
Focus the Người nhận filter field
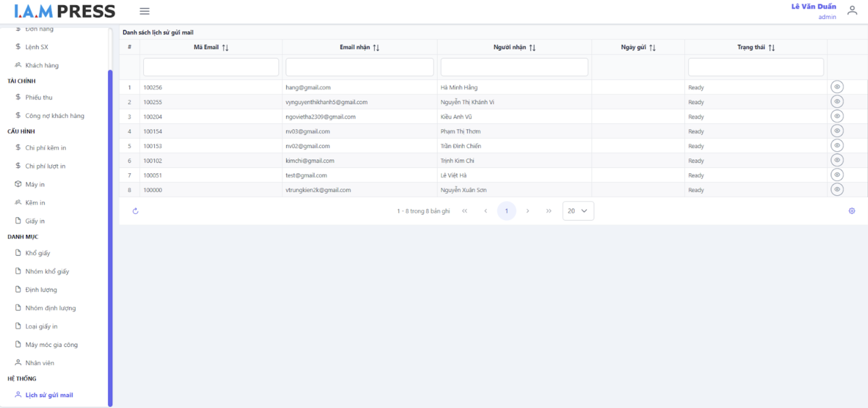[x=514, y=67]
